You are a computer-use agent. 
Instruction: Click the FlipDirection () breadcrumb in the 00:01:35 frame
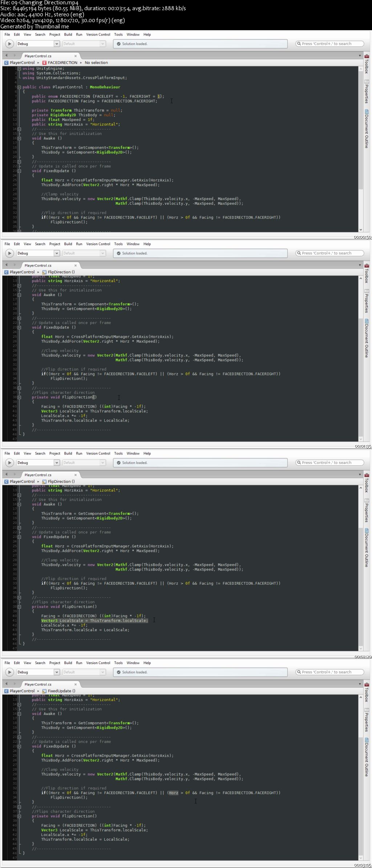[58, 272]
